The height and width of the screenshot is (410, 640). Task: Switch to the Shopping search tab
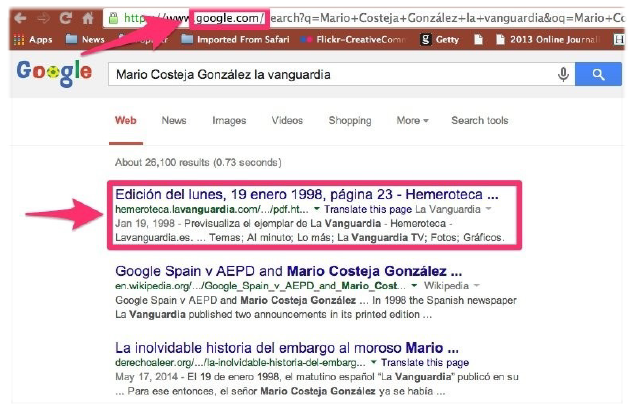[x=350, y=121]
